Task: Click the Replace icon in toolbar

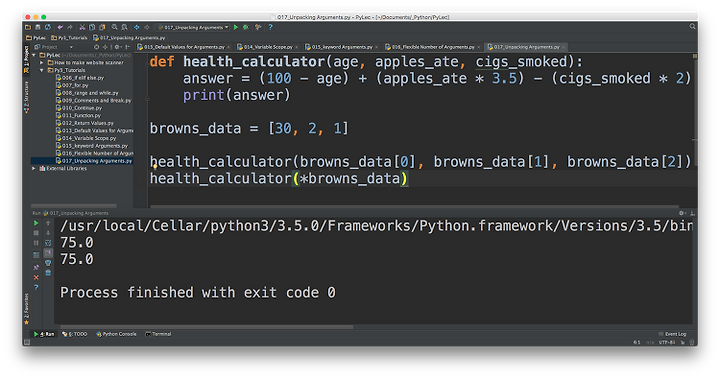Action: coord(124,27)
